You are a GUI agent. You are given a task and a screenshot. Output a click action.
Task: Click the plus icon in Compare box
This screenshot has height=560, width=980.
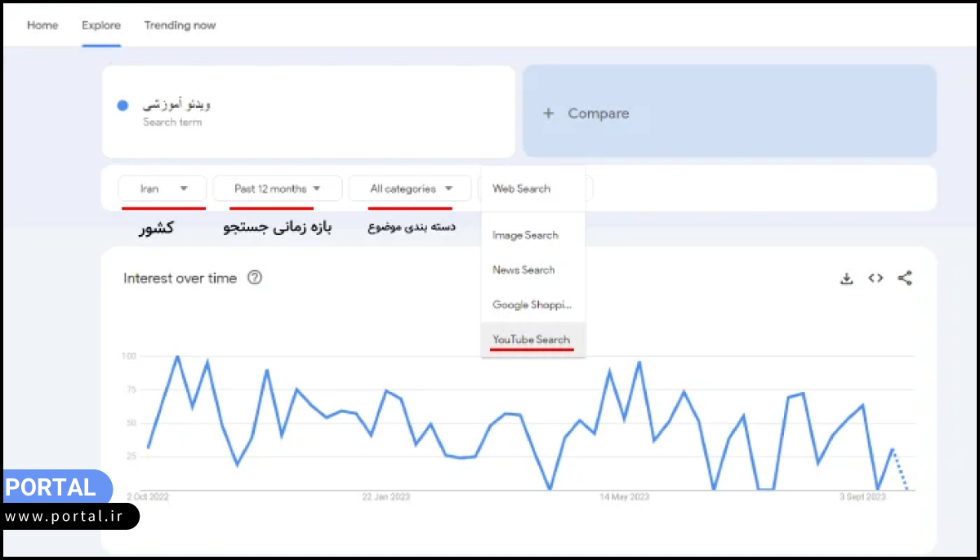[549, 113]
